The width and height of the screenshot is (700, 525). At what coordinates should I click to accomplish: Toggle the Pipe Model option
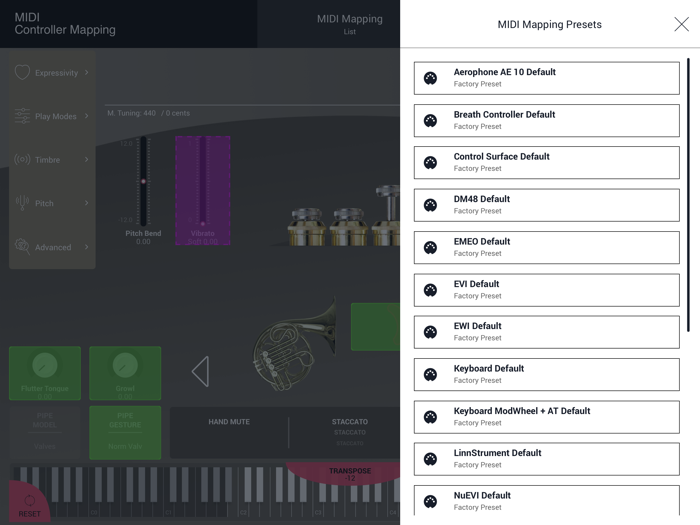click(45, 431)
